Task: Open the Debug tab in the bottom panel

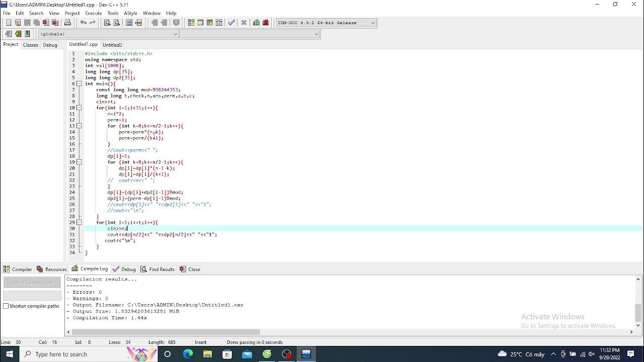Action: (124, 269)
